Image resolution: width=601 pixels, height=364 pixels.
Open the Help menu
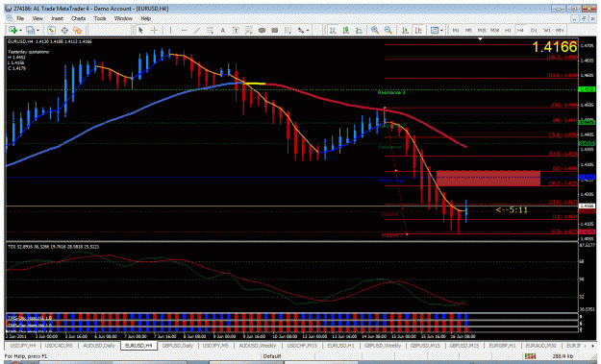tap(145, 18)
